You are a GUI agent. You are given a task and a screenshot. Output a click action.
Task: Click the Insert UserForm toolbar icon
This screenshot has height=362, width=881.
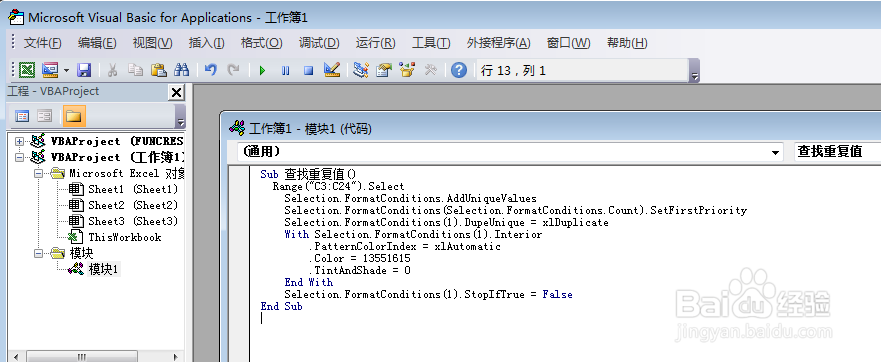[x=51, y=70]
